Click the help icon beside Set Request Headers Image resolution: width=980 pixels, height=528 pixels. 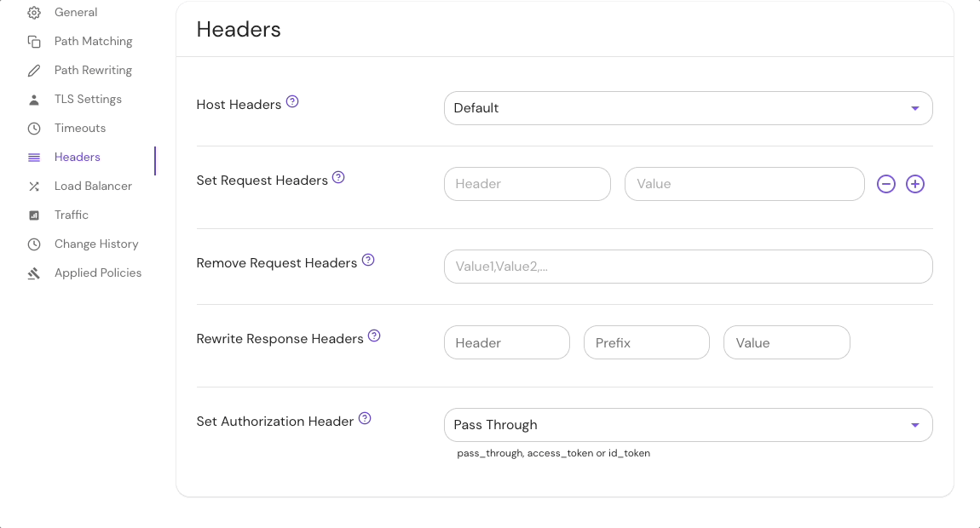click(338, 177)
